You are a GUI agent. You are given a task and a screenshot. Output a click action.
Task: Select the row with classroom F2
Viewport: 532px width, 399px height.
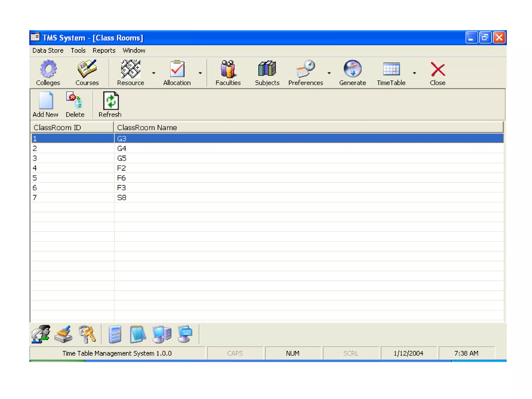[x=267, y=168]
